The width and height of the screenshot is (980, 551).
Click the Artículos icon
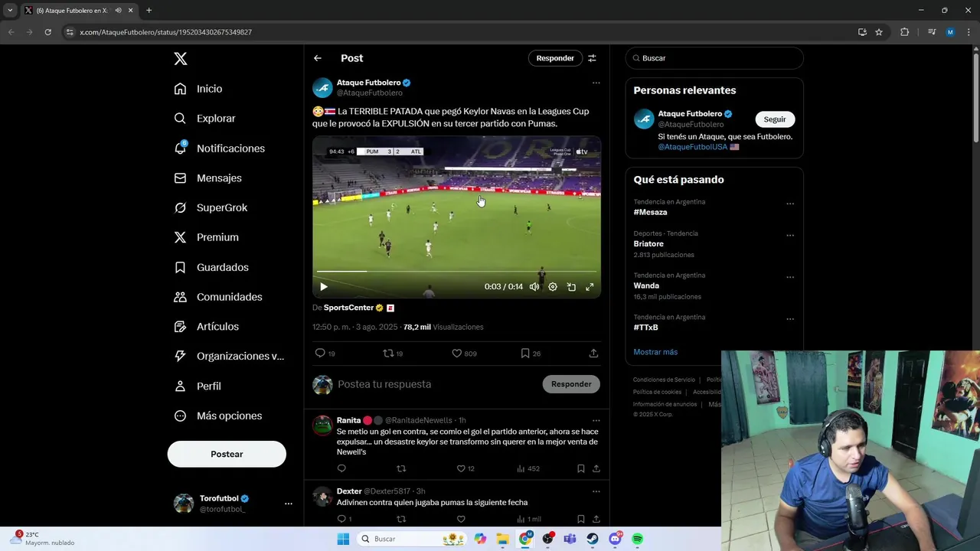pyautogui.click(x=180, y=327)
